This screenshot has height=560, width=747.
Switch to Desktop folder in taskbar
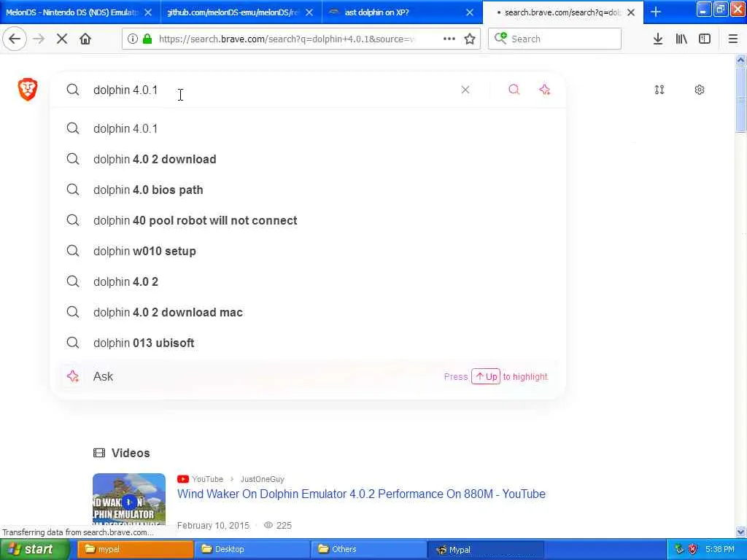252,549
